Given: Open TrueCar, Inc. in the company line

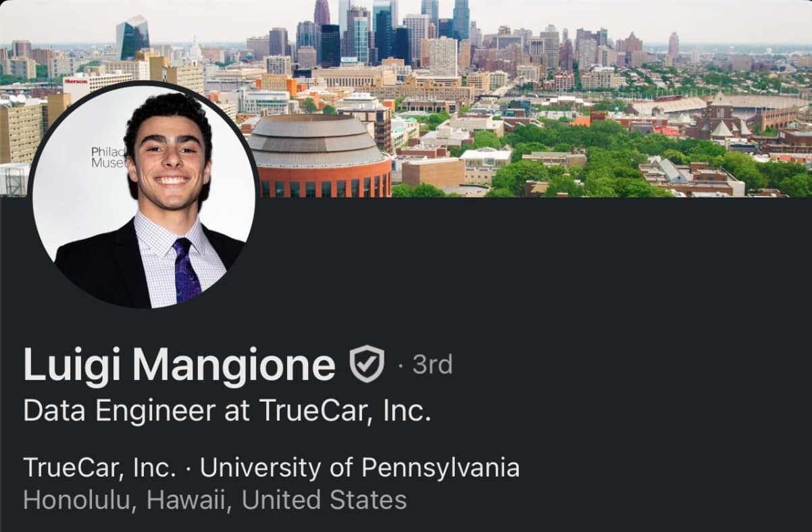Looking at the screenshot, I should pyautogui.click(x=100, y=468).
